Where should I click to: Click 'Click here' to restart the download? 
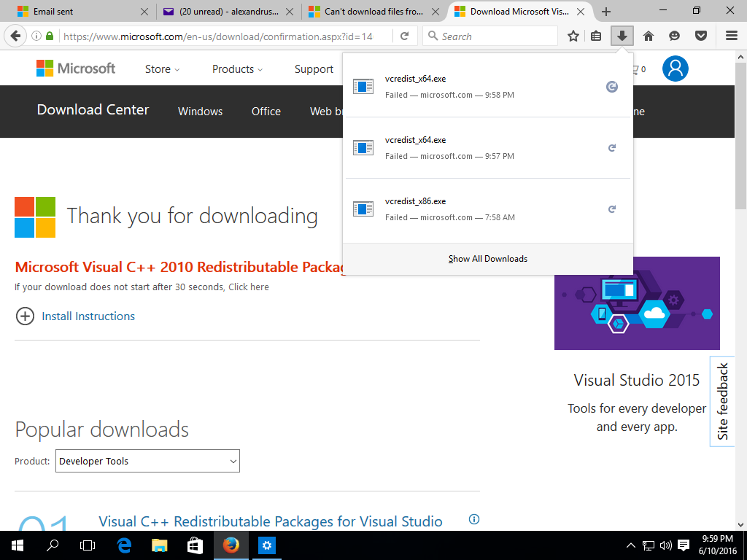coord(249,287)
